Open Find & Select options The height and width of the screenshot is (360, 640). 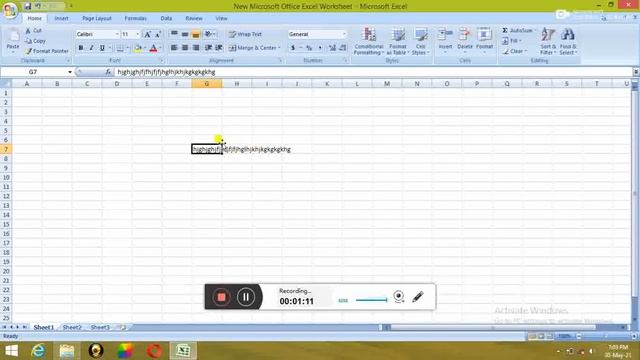point(568,41)
